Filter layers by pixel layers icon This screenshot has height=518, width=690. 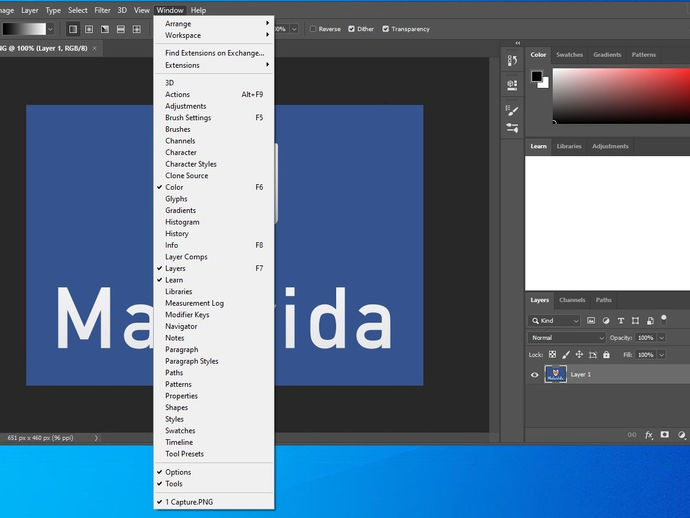[x=591, y=320]
